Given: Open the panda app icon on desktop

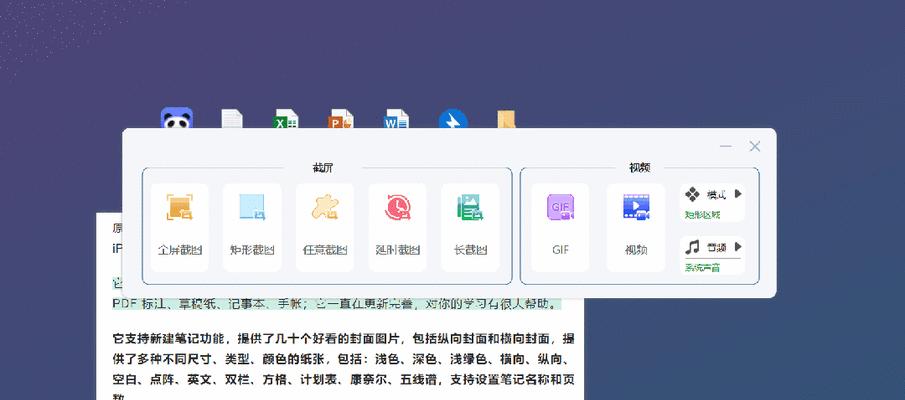Looking at the screenshot, I should tap(177, 118).
